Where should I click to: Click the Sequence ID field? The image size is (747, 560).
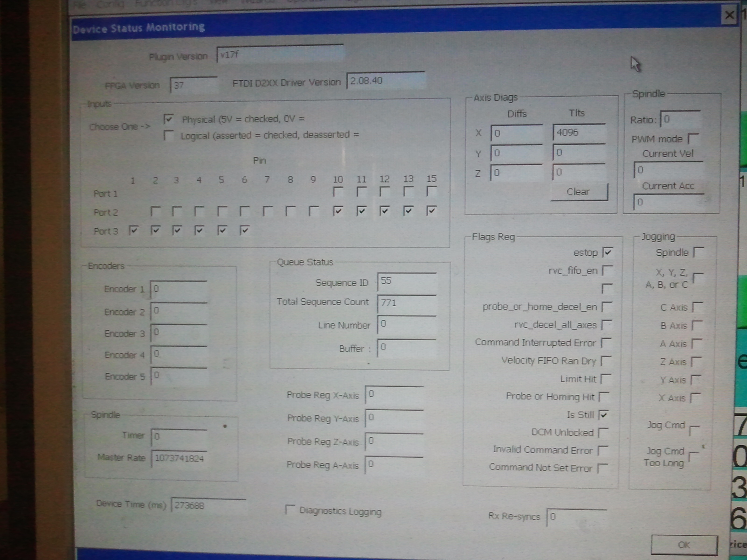pyautogui.click(x=407, y=281)
